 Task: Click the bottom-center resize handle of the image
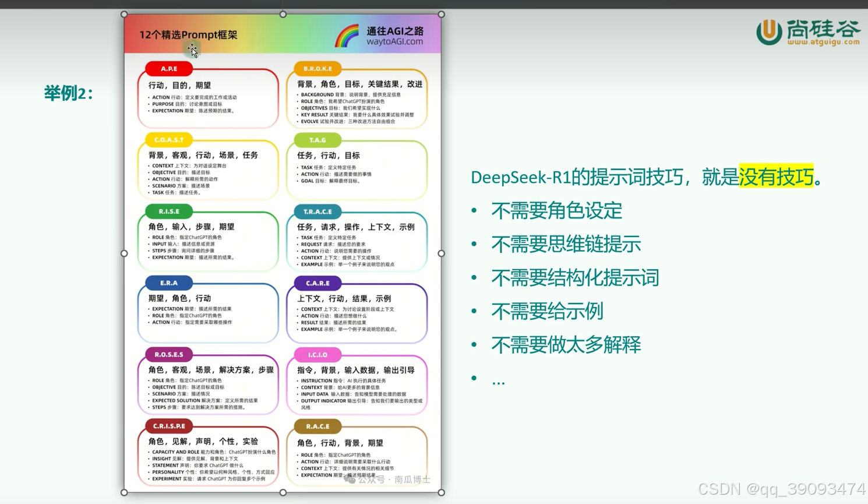pos(283,492)
